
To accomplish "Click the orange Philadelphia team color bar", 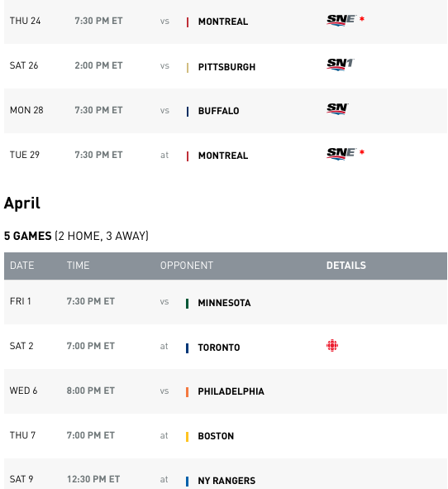I will coord(188,392).
